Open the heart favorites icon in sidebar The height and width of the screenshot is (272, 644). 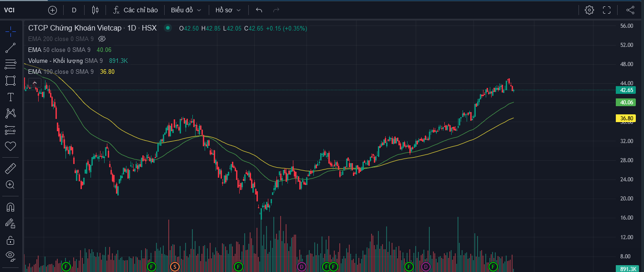point(10,146)
